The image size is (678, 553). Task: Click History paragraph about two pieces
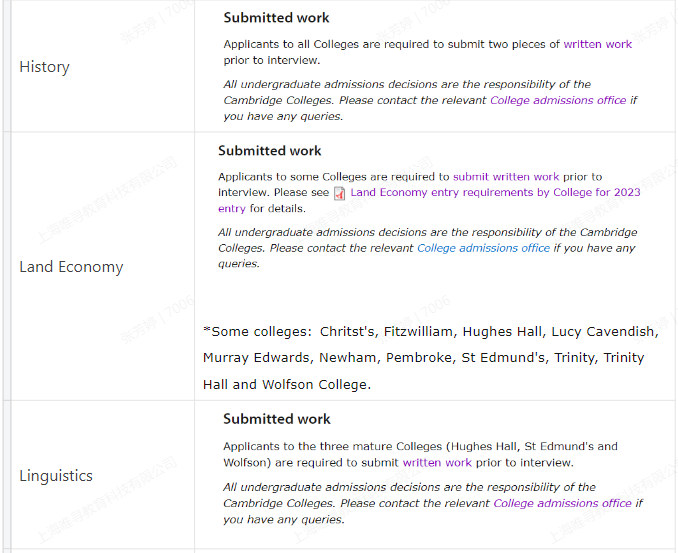[428, 52]
